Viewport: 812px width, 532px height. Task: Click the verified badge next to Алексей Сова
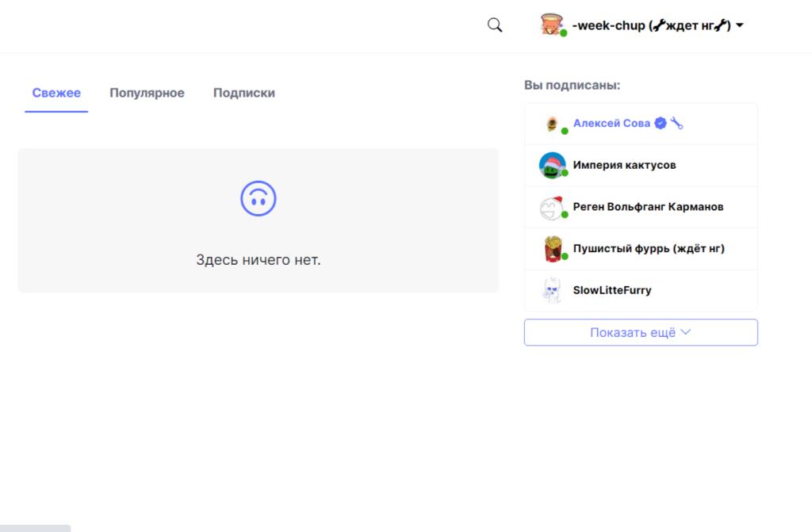point(661,123)
